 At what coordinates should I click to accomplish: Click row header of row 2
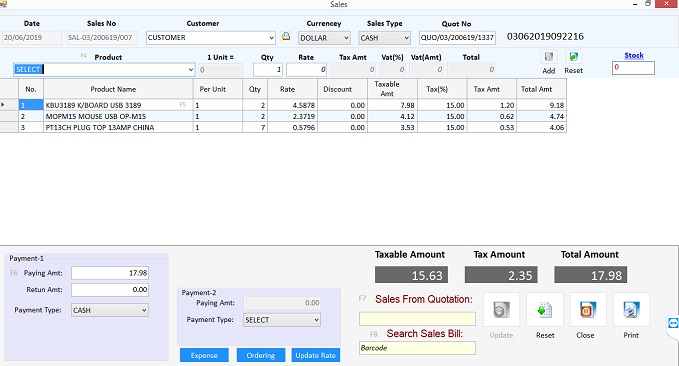(x=9, y=116)
